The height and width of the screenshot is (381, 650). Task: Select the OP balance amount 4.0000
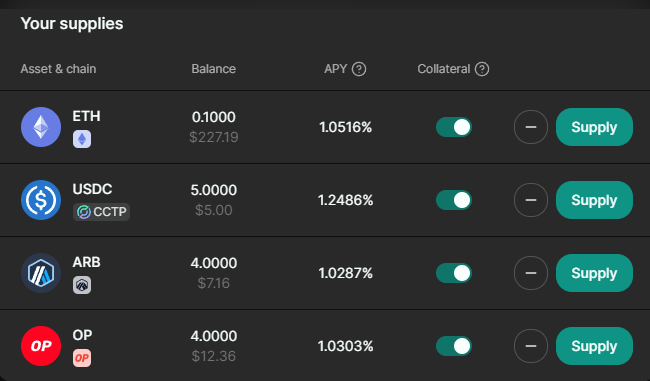213,336
